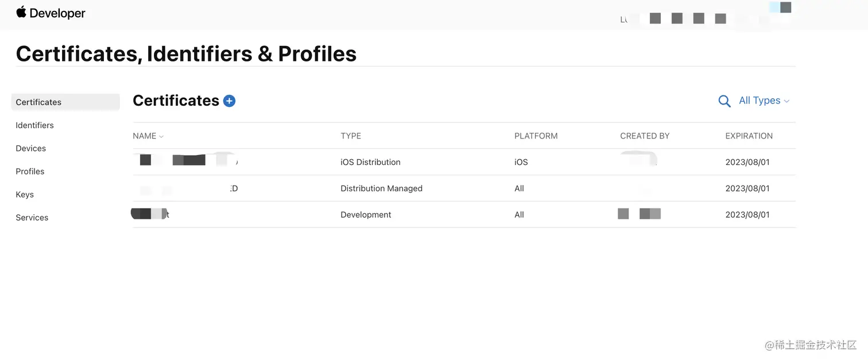Open Devices section in sidebar
The height and width of the screenshot is (362, 868).
pyautogui.click(x=30, y=148)
